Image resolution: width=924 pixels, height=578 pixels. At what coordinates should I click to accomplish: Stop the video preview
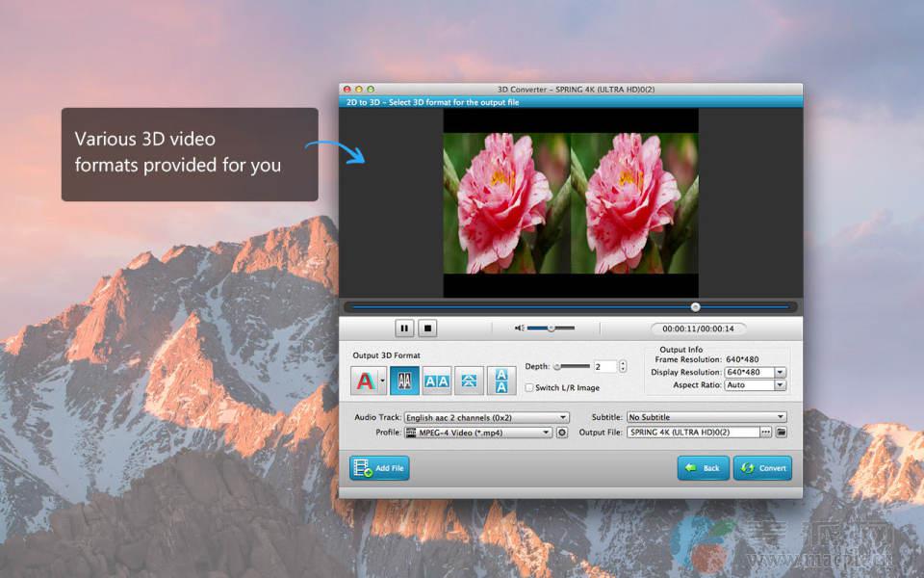coord(428,328)
